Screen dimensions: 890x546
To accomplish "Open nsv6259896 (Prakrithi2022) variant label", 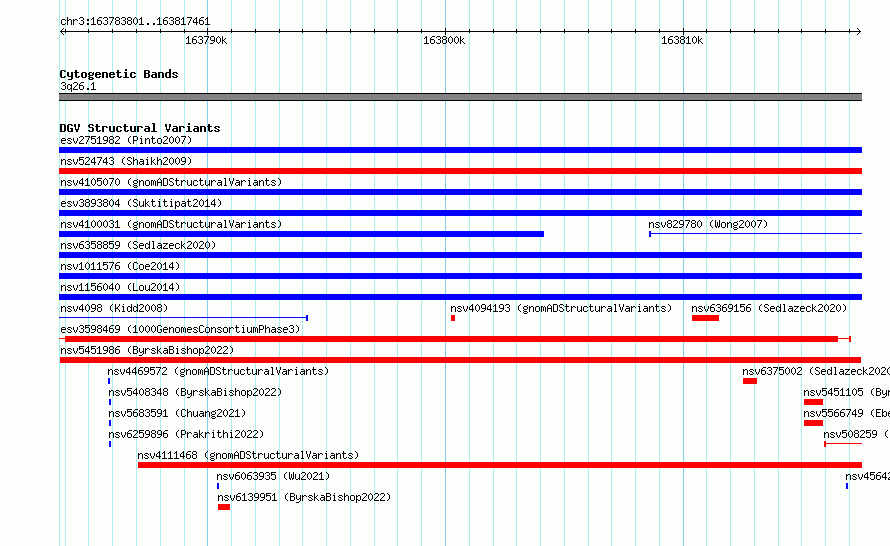I will coord(186,434).
